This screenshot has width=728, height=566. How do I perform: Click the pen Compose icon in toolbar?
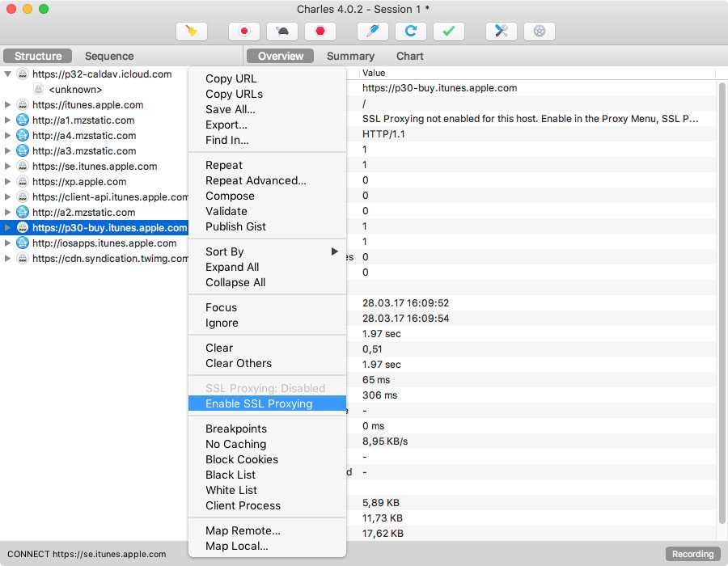click(x=372, y=32)
